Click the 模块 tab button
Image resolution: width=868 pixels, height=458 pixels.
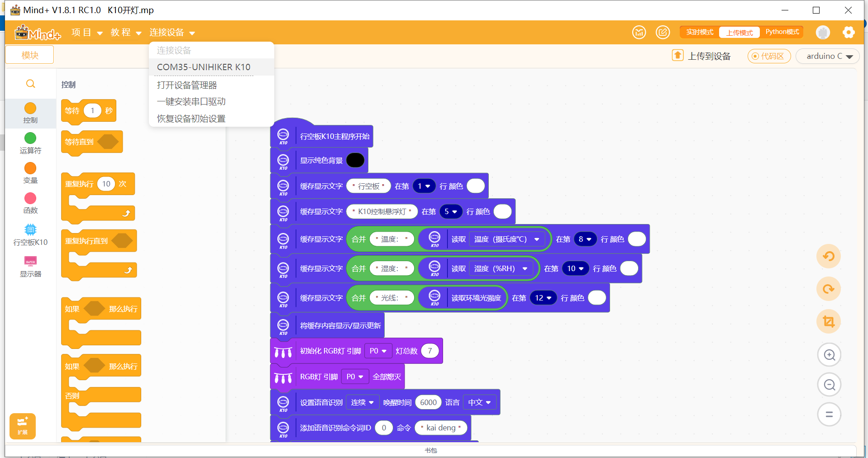pos(30,55)
